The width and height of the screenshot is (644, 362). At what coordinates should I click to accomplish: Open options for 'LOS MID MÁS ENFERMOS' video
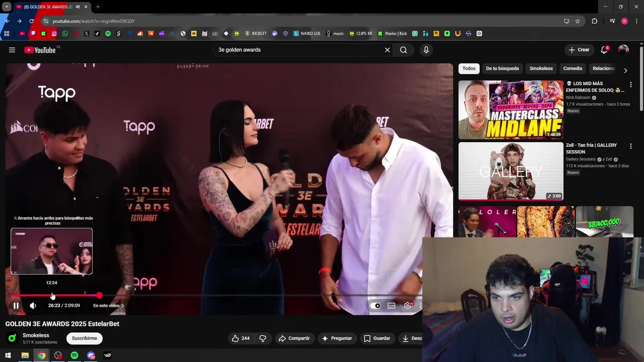point(631,84)
